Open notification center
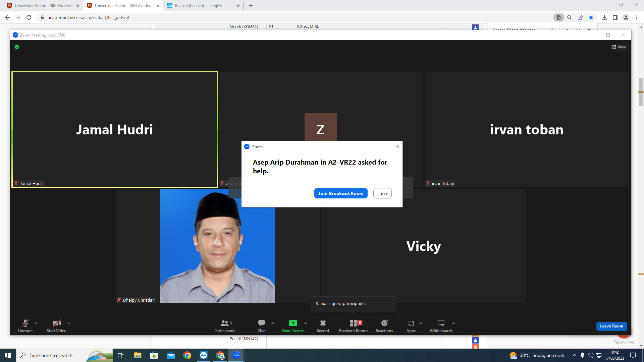Image resolution: width=644 pixels, height=362 pixels. (633, 355)
